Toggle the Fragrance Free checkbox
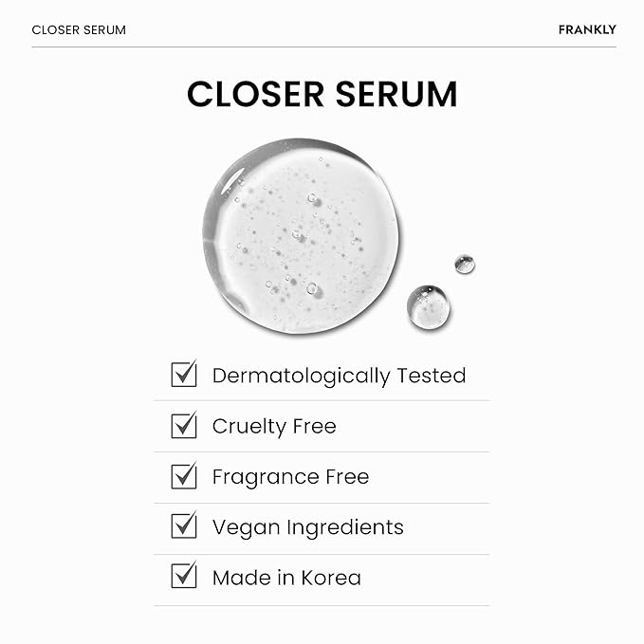Image resolution: width=644 pixels, height=644 pixels. [184, 476]
